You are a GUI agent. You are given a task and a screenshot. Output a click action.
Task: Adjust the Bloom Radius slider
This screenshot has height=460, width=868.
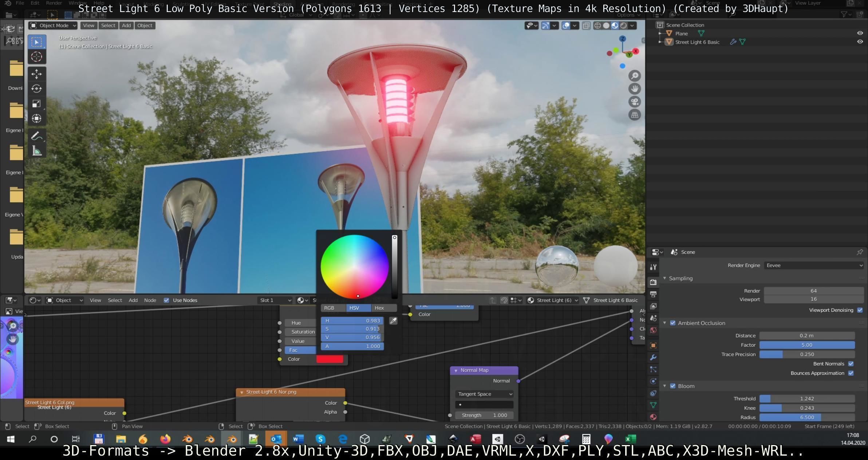point(807,417)
